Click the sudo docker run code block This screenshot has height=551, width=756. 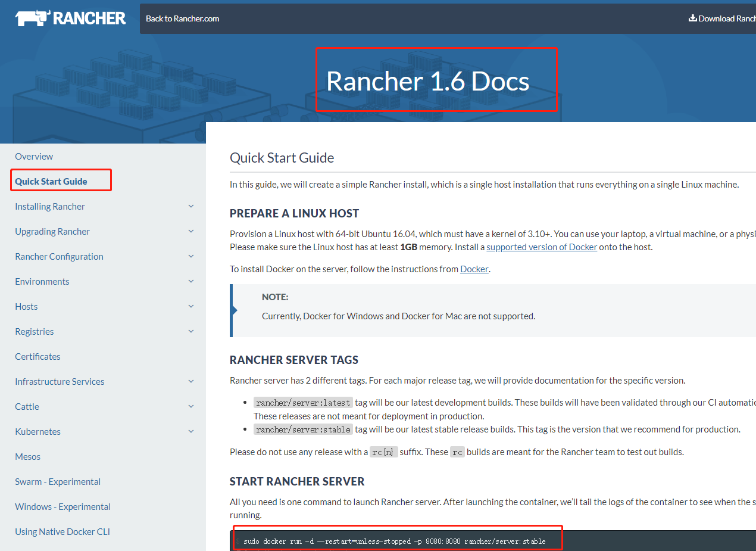click(394, 541)
